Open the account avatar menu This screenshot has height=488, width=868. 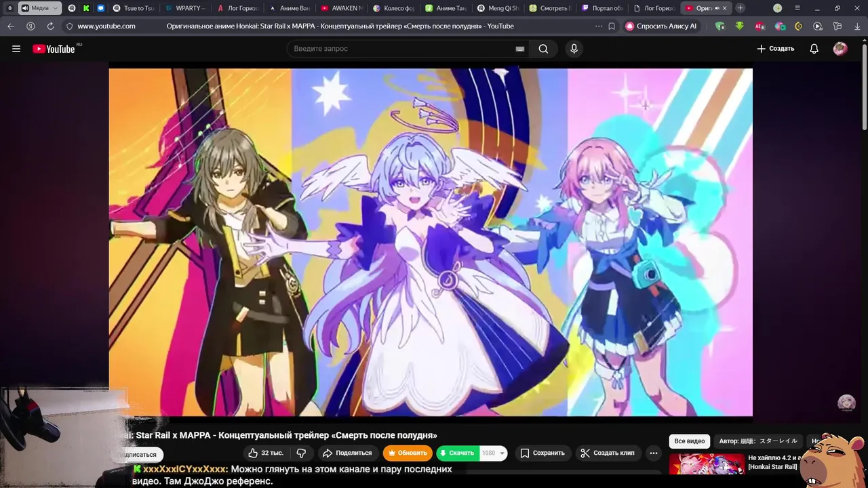[x=840, y=49]
